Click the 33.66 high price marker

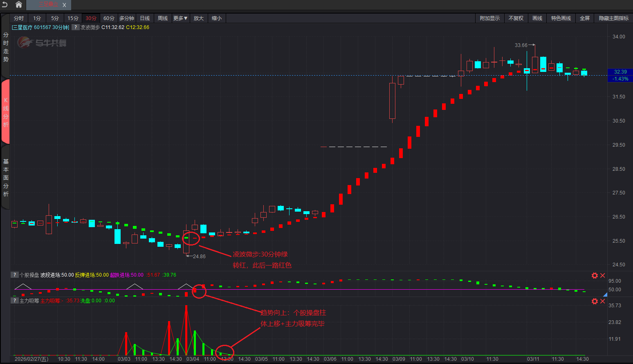pyautogui.click(x=521, y=45)
